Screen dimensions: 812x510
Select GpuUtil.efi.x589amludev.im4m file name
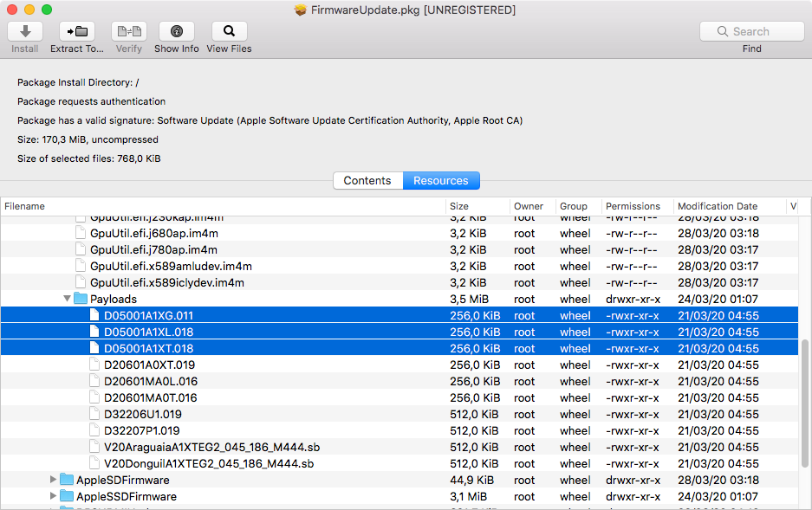click(x=171, y=267)
